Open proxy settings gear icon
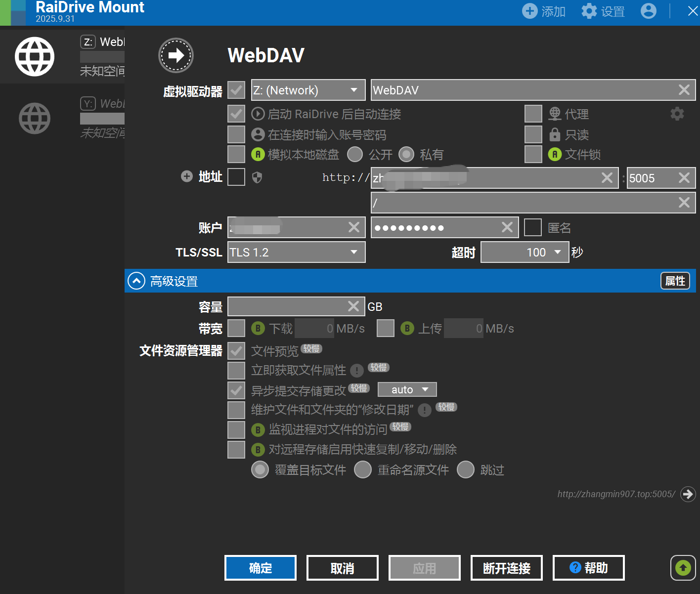Screen dimensions: 700x594 click(677, 114)
